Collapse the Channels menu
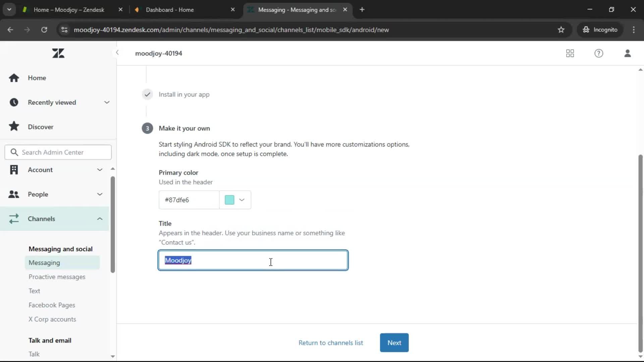The image size is (644, 362). click(x=55, y=219)
